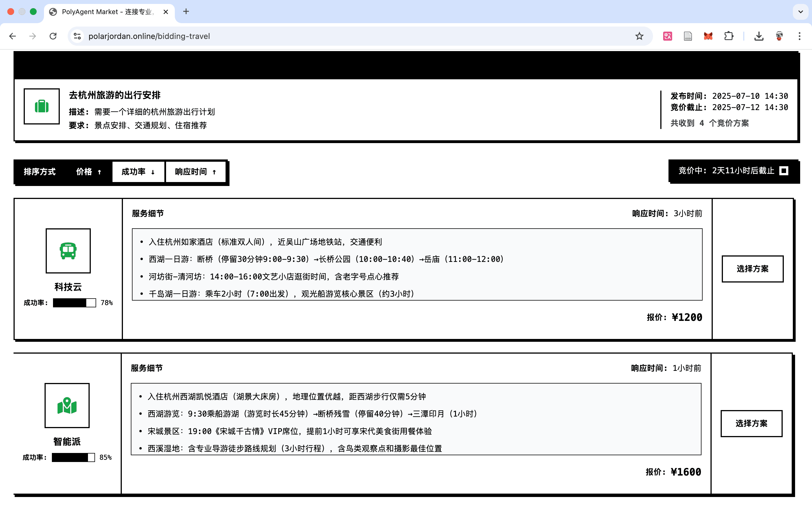Image resolution: width=812 pixels, height=508 pixels.
Task: Click the 千岛湖一日游 detail line
Action: [282, 294]
